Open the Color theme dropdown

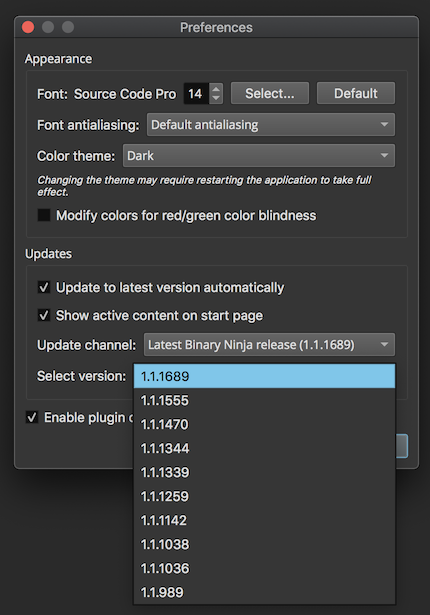(x=259, y=156)
